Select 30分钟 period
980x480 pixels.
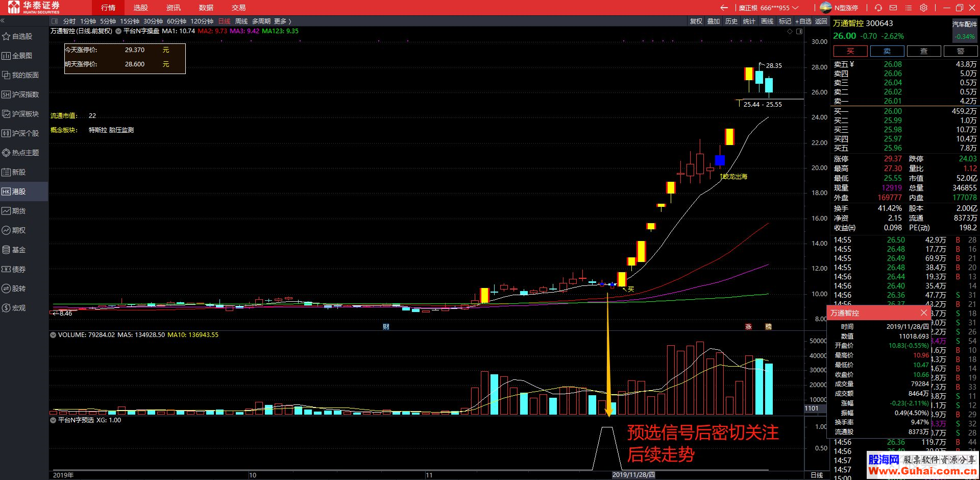click(x=153, y=21)
